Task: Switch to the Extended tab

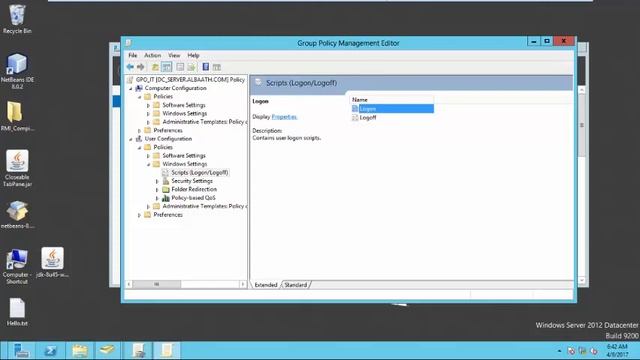Action: point(266,285)
